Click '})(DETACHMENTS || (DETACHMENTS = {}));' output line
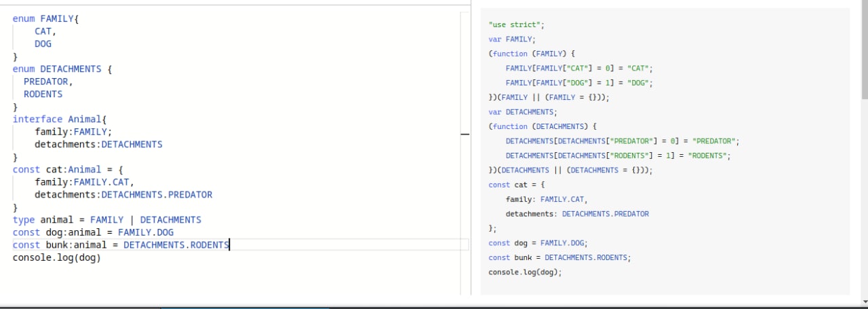This screenshot has height=309, width=868. (x=570, y=170)
